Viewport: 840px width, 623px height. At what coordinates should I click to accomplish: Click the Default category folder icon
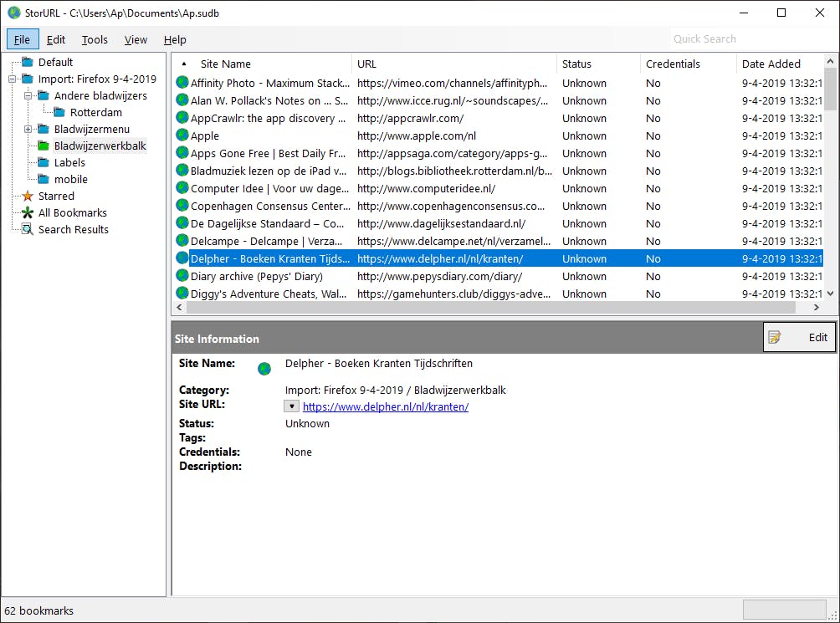click(x=28, y=62)
